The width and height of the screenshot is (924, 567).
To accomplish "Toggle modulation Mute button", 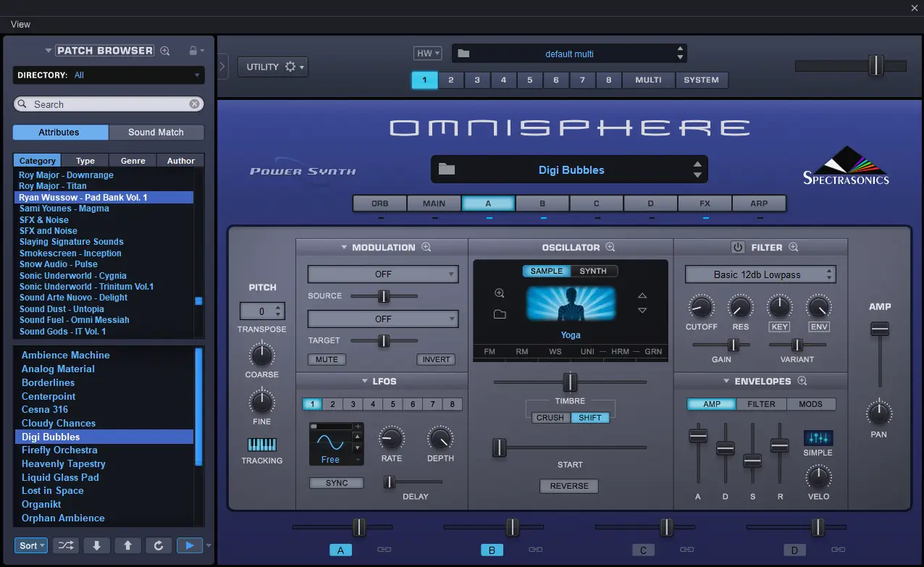I will [327, 359].
